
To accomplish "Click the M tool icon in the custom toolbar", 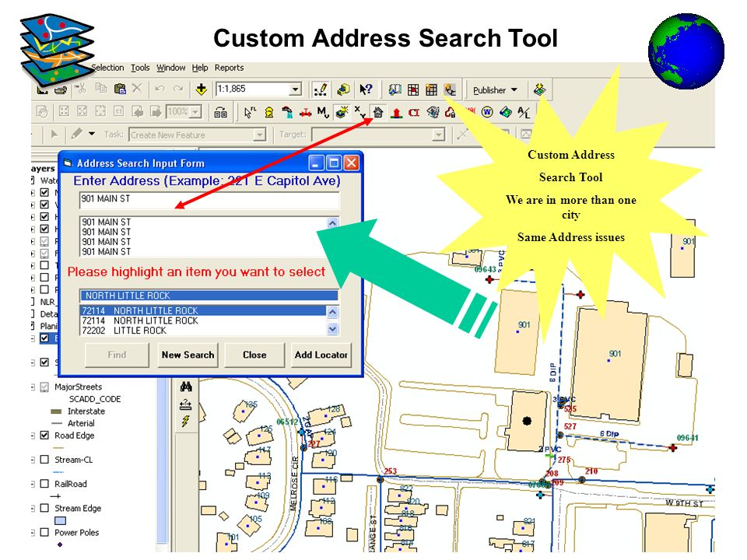I will coord(323,112).
